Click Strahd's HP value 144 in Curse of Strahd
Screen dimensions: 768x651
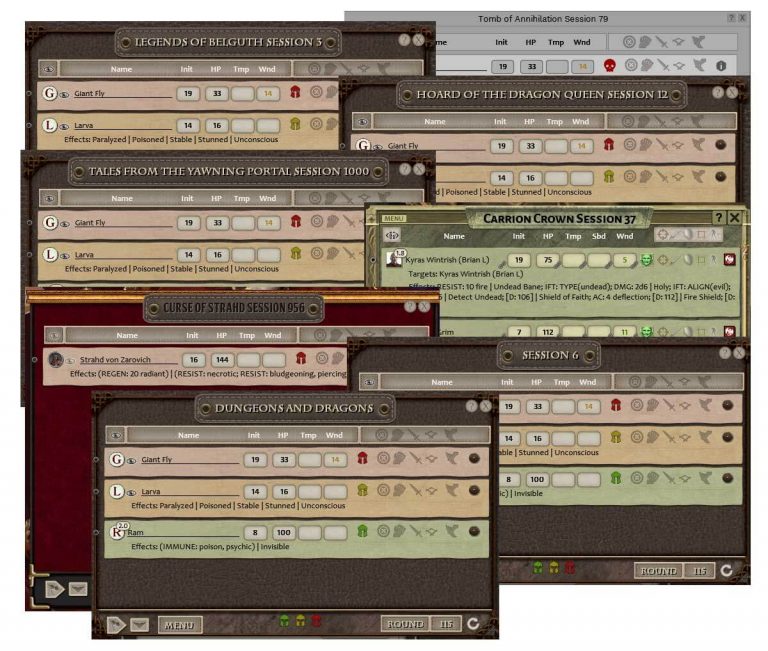pyautogui.click(x=222, y=360)
